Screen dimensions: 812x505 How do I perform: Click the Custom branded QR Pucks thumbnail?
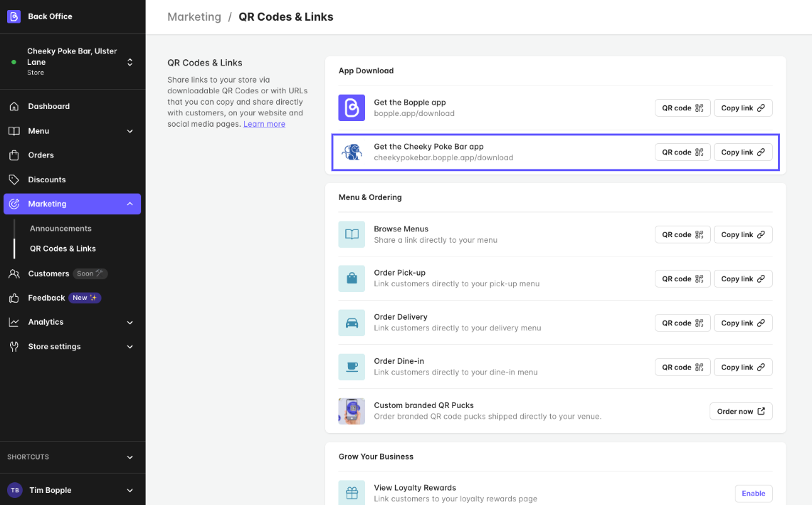tap(351, 411)
